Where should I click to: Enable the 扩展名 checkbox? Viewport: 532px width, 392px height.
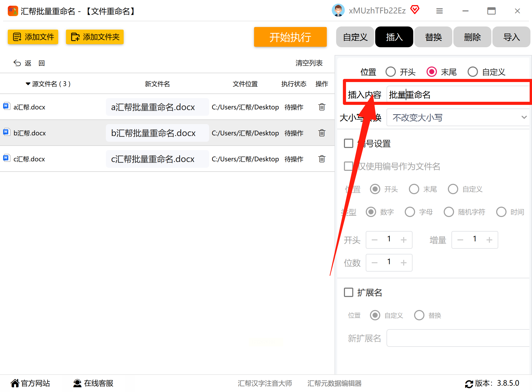349,292
